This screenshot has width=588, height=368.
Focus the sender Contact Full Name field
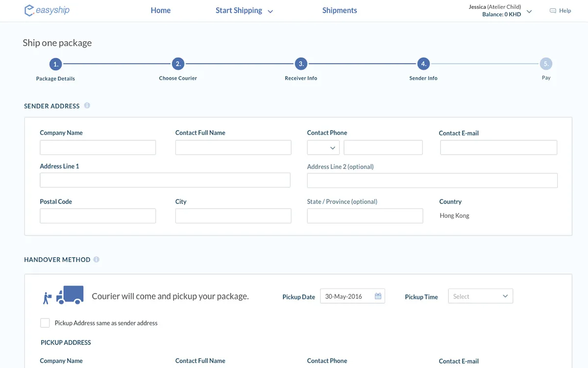233,148
